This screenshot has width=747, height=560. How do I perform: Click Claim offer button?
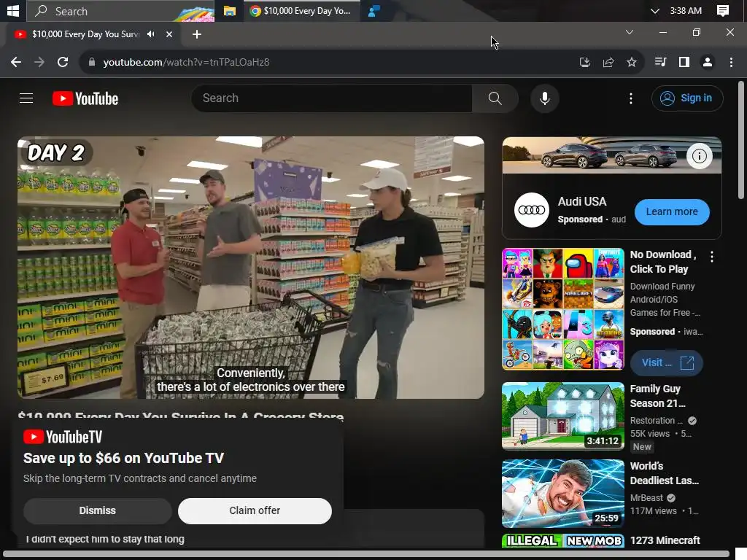[255, 511]
